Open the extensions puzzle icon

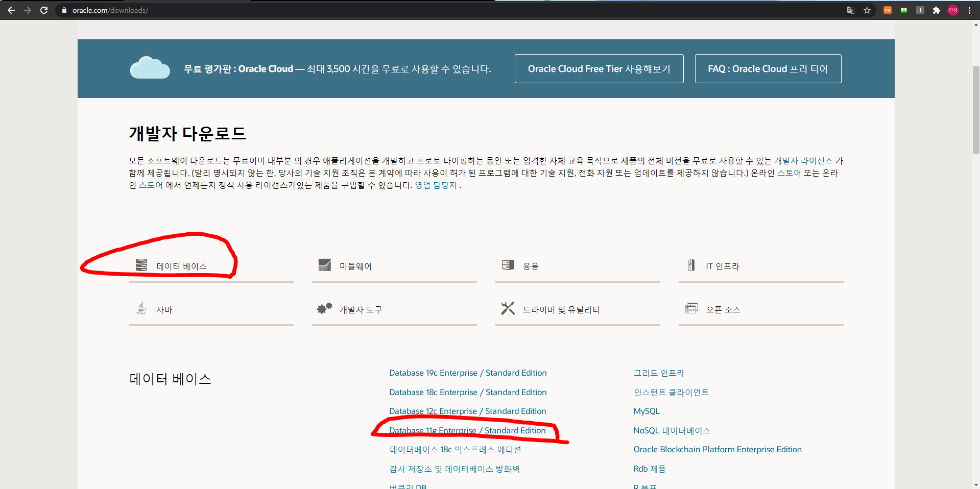[937, 10]
